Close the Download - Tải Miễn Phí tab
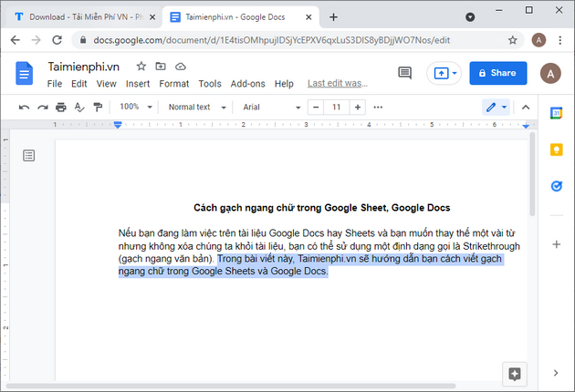Viewport: 575px width, 392px height. click(152, 16)
